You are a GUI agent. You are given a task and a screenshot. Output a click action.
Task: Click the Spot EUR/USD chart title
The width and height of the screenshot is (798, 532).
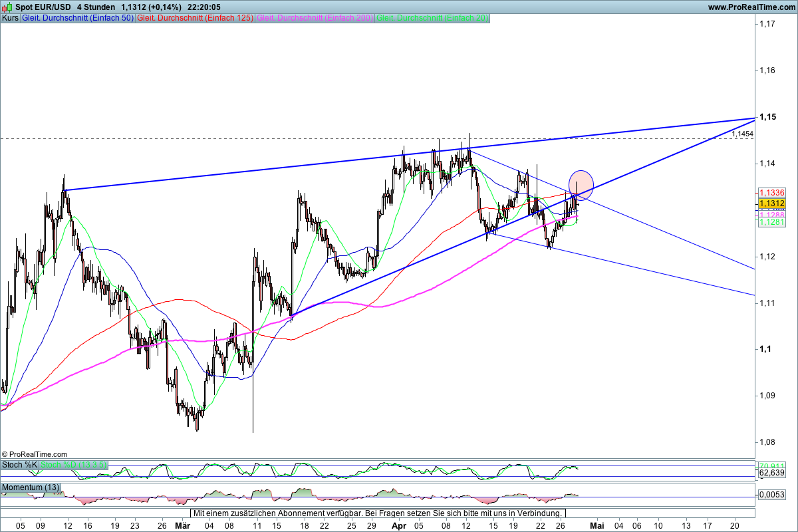tap(43, 7)
